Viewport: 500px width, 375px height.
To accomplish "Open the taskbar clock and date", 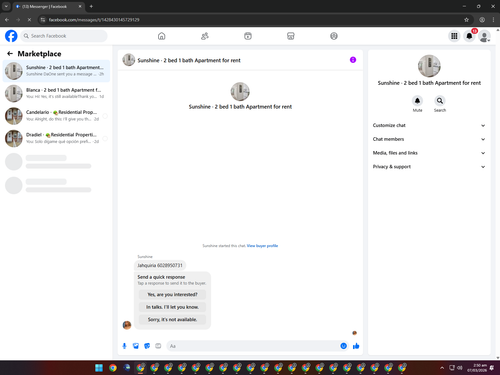I will coord(477,368).
